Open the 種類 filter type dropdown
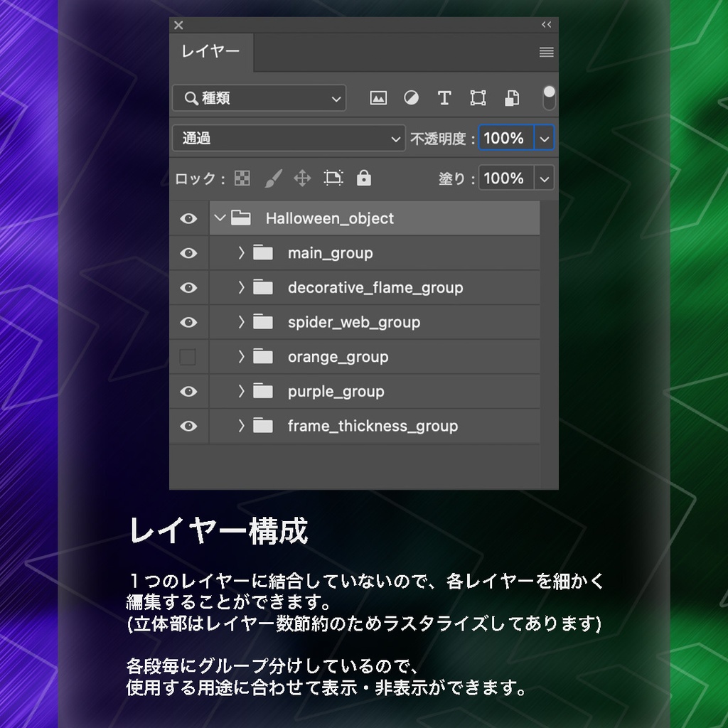Screen dimensions: 728x728 [259, 98]
